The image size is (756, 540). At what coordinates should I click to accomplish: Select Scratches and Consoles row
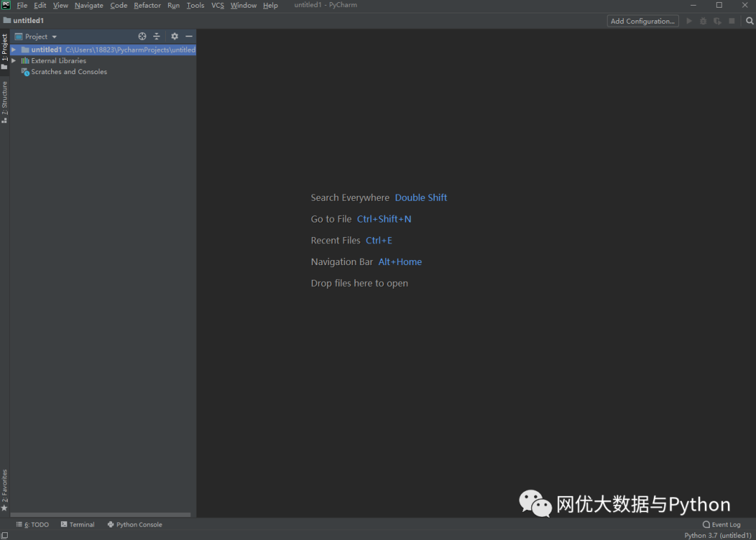click(103, 72)
